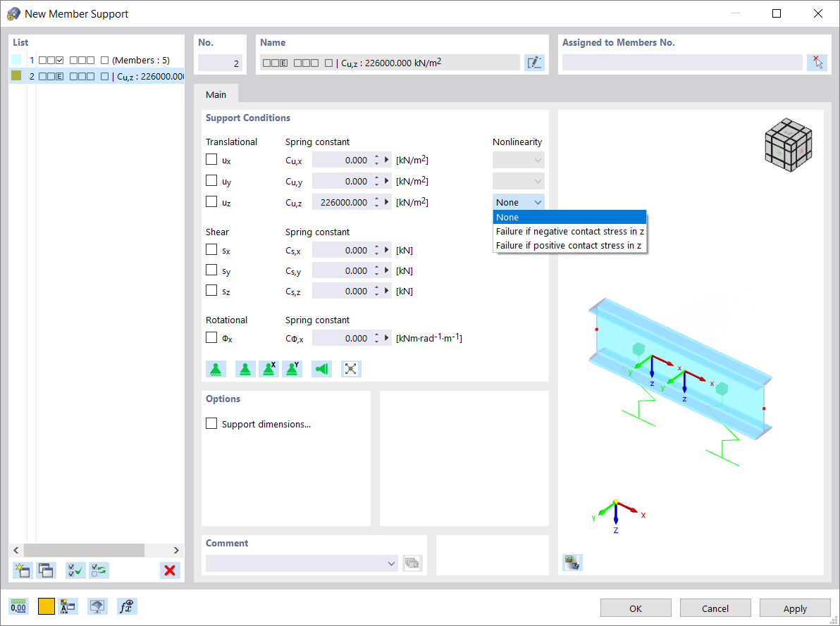Click the RFEM window title icon

13,14
